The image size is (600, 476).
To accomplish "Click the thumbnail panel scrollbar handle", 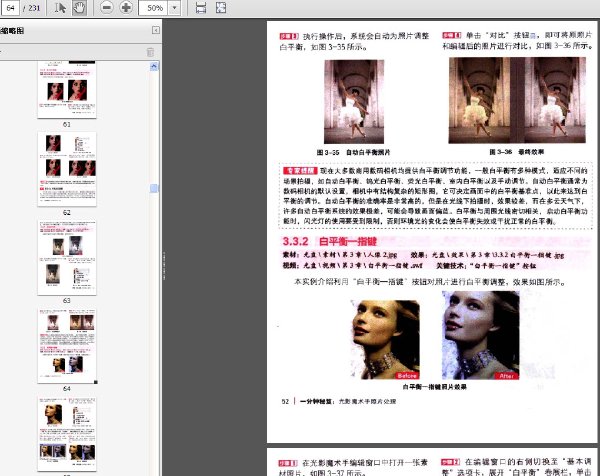I will click(154, 188).
